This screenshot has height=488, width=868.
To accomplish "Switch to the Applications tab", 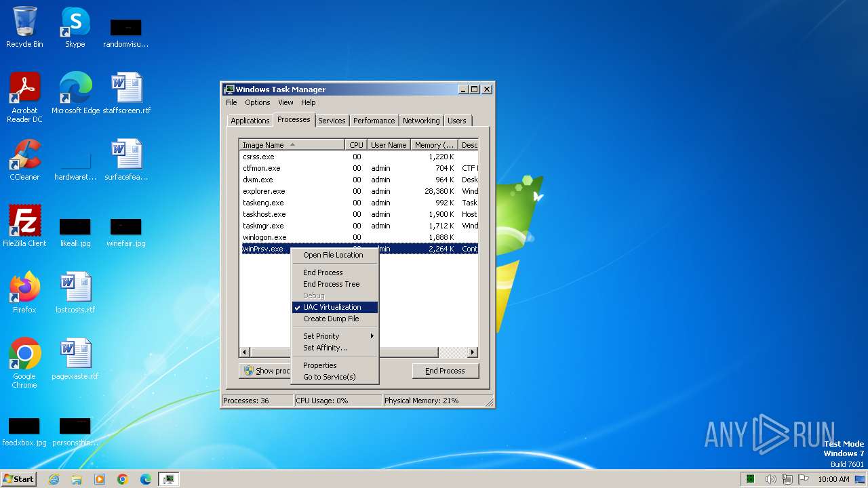I will tap(250, 121).
